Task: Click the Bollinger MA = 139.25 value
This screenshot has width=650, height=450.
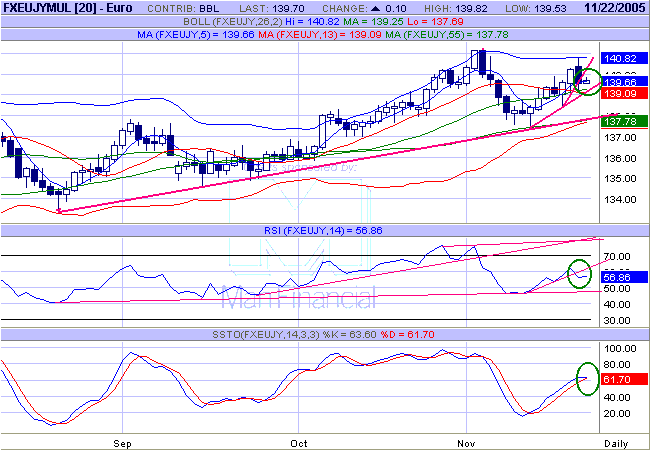Action: [x=374, y=22]
